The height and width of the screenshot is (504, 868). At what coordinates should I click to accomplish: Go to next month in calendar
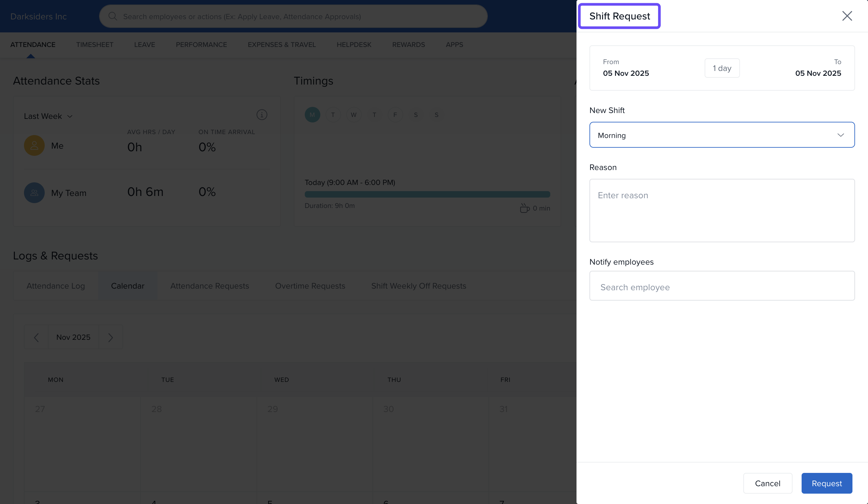pyautogui.click(x=110, y=337)
